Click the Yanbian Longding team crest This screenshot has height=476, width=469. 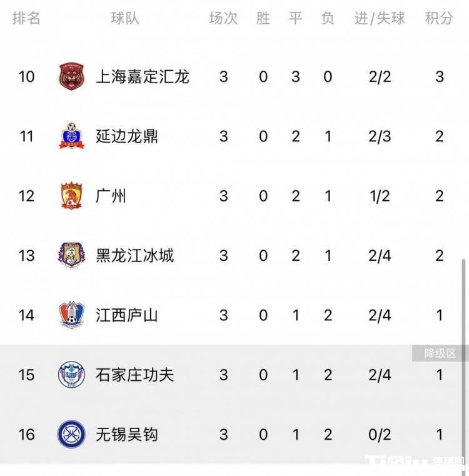71,136
